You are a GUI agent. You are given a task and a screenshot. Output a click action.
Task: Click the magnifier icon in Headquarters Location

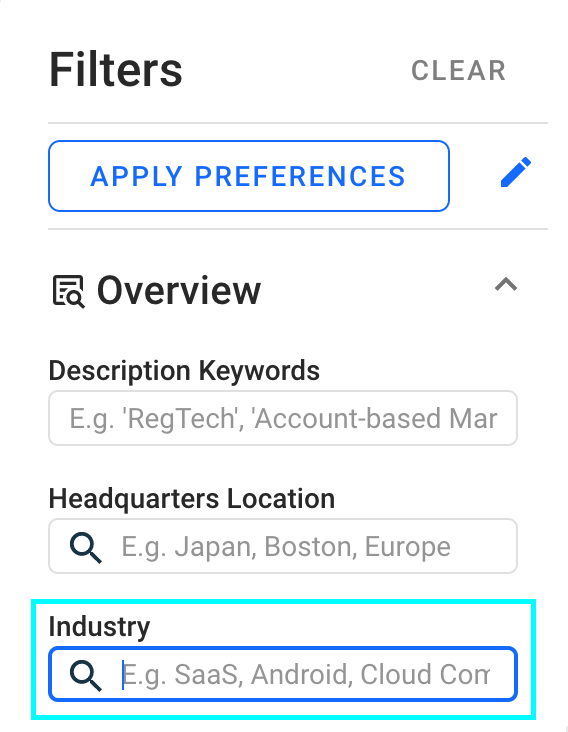tap(85, 547)
